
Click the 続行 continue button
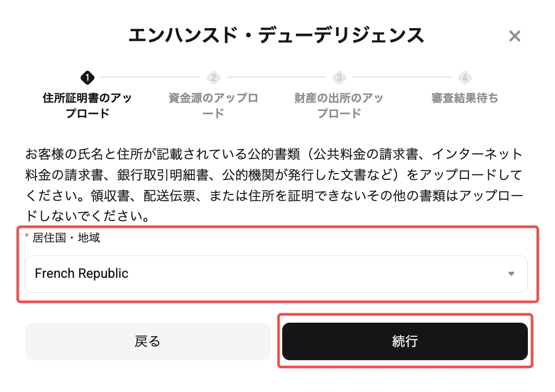pyautogui.click(x=406, y=341)
